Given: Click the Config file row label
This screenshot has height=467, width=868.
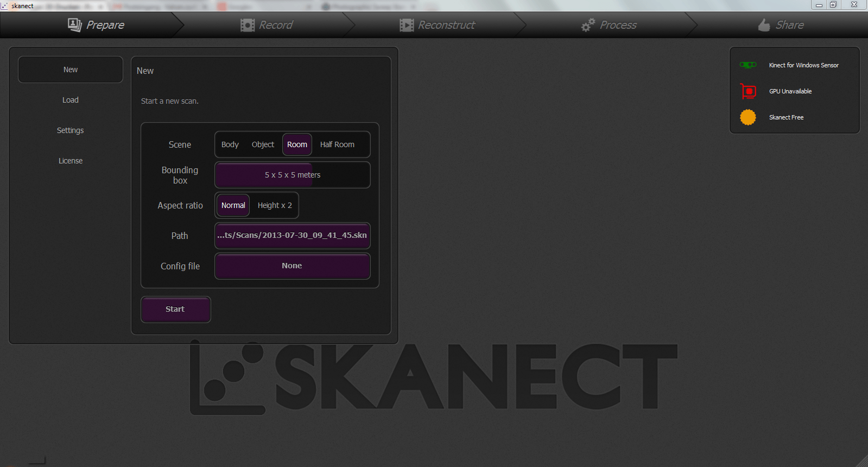Looking at the screenshot, I should (180, 266).
